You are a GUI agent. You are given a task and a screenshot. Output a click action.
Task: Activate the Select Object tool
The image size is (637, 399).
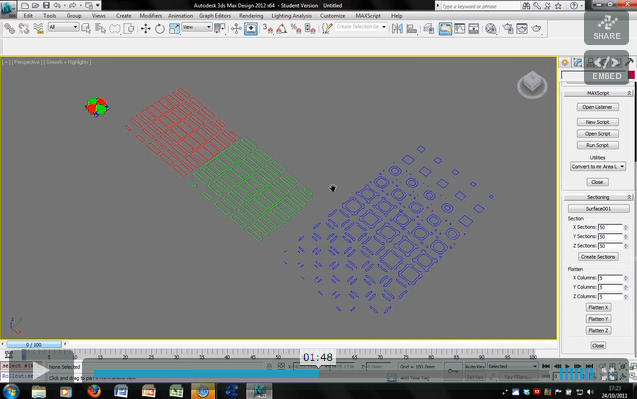point(86,28)
